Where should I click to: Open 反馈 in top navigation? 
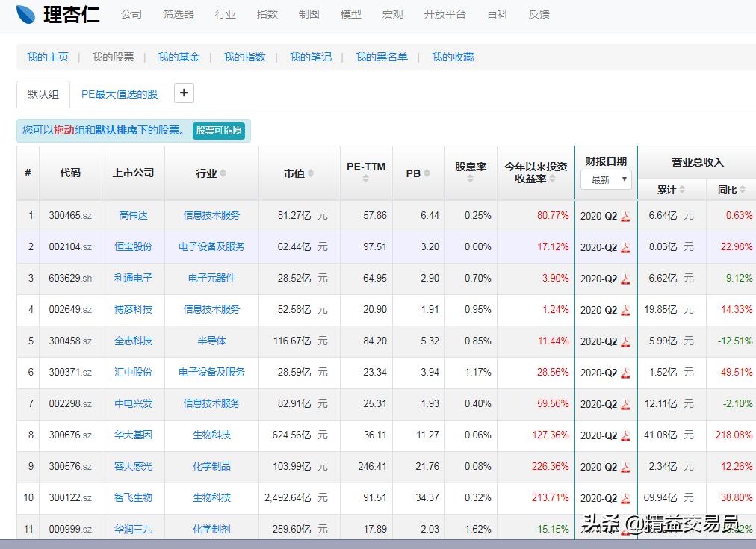539,14
